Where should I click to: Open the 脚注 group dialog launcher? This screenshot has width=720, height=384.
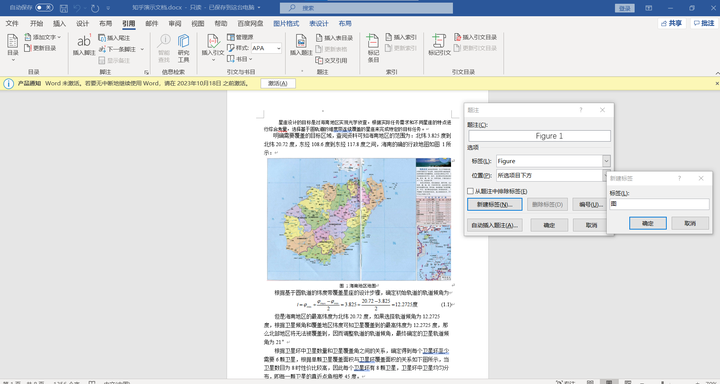tap(146, 72)
